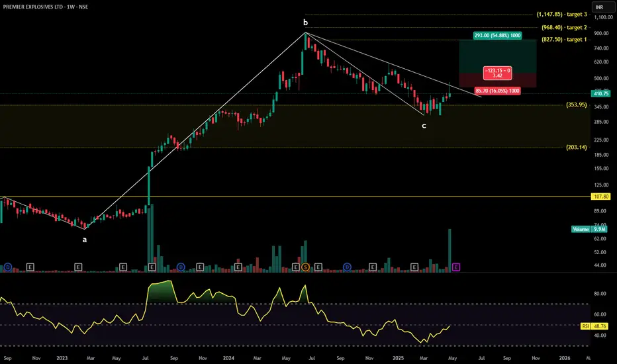Image resolution: width=617 pixels, height=364 pixels.
Task: Click the dividend marker near Sep 2023
Action: point(181,267)
